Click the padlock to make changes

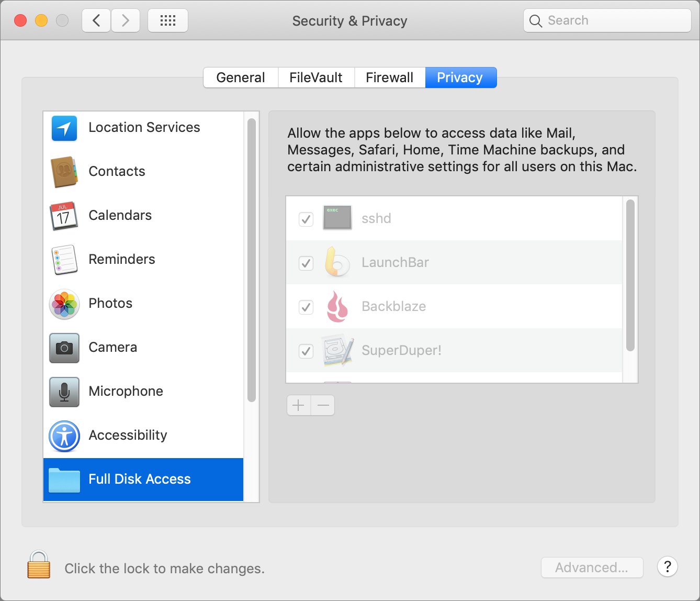point(39,564)
